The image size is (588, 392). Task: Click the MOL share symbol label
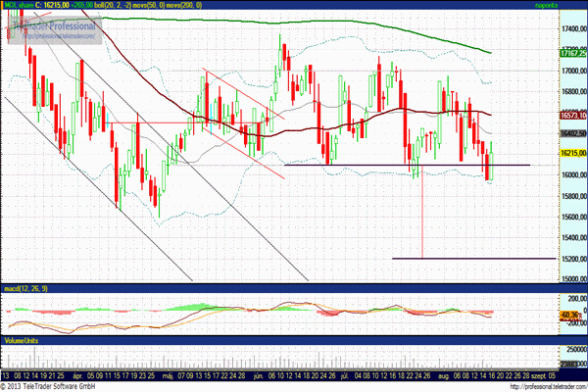pos(22,5)
